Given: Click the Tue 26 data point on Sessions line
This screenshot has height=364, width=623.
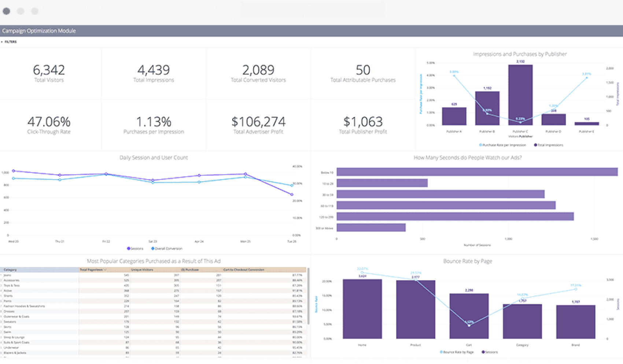Looking at the screenshot, I should pos(291,194).
